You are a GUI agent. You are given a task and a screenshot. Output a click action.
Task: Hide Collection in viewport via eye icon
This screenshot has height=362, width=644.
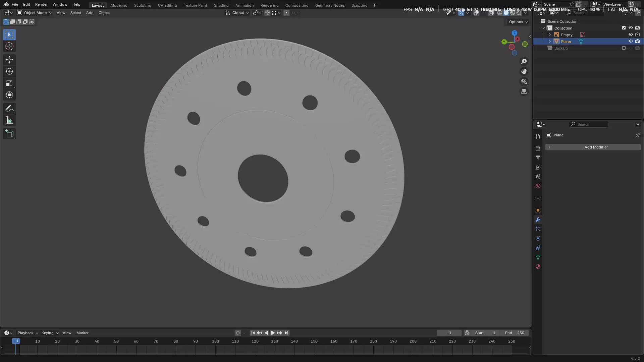(631, 28)
